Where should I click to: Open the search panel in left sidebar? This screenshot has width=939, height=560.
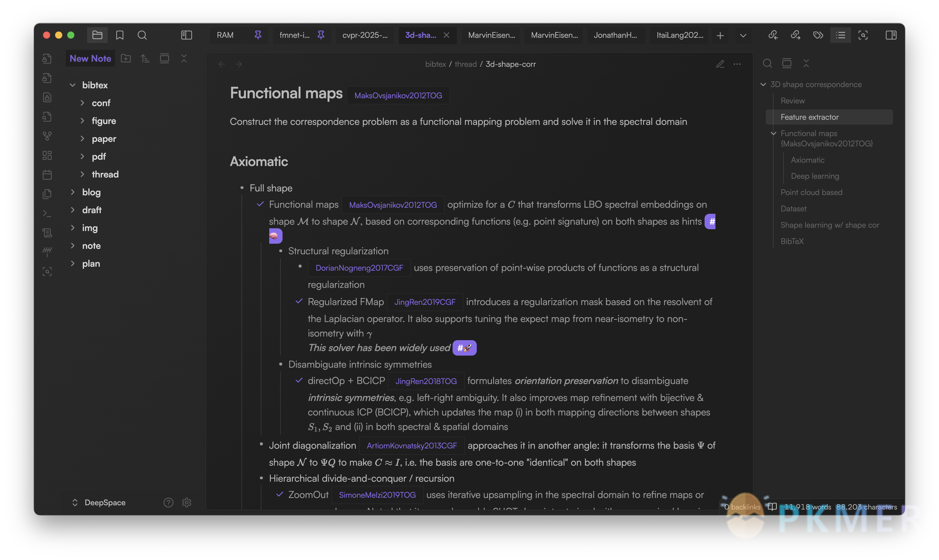tap(142, 35)
